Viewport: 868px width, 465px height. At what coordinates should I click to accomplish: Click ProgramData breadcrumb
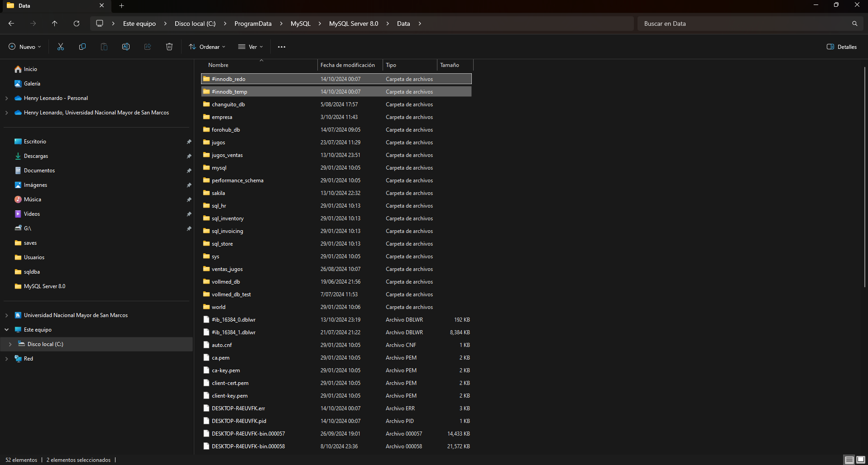[253, 24]
